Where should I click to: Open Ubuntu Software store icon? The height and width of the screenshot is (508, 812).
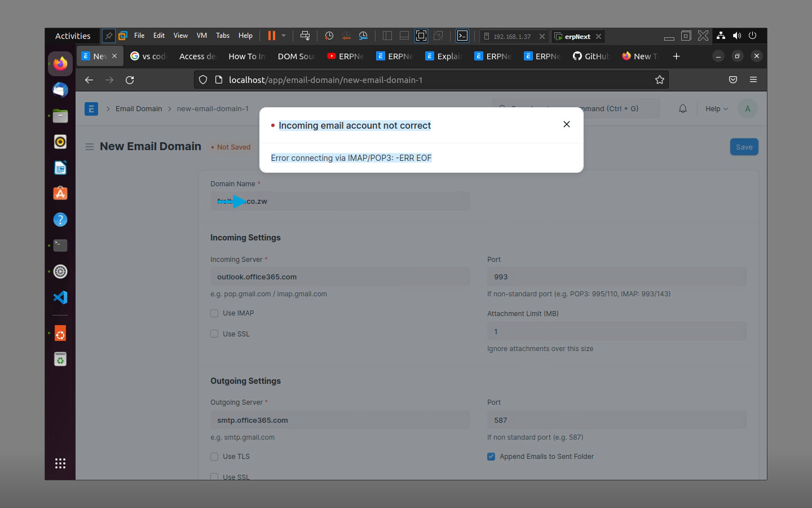pos(60,194)
